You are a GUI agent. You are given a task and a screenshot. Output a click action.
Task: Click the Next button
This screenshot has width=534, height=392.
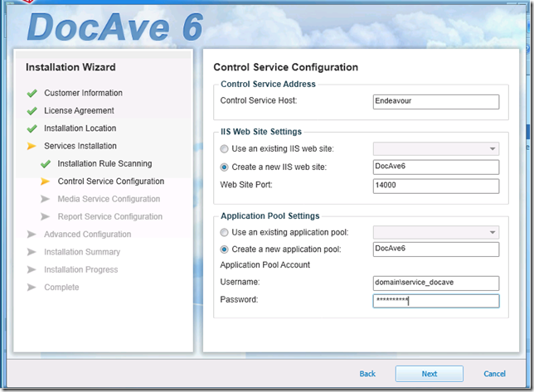click(430, 374)
